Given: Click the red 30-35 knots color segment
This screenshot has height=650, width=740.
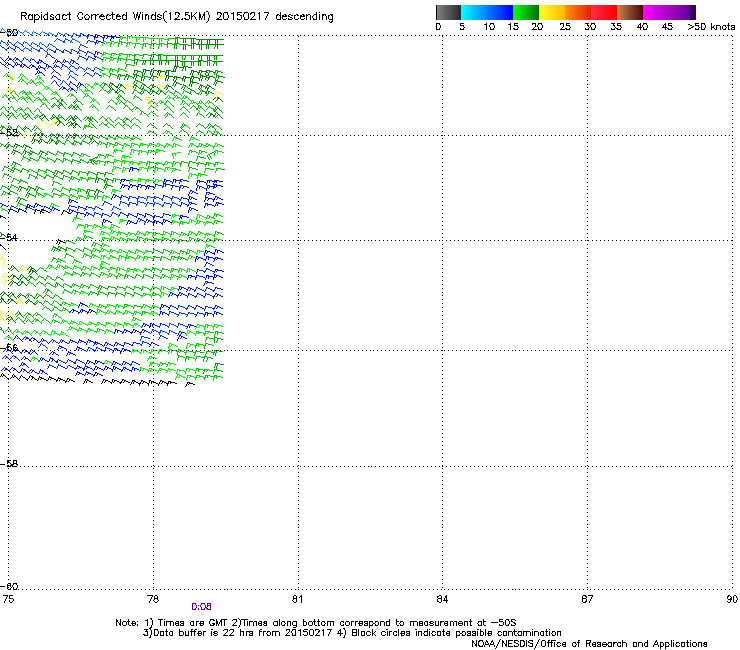Looking at the screenshot, I should (x=604, y=12).
